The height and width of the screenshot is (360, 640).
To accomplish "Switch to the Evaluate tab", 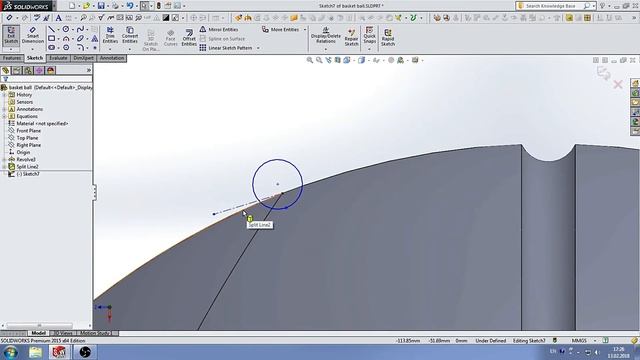I will coord(58,58).
